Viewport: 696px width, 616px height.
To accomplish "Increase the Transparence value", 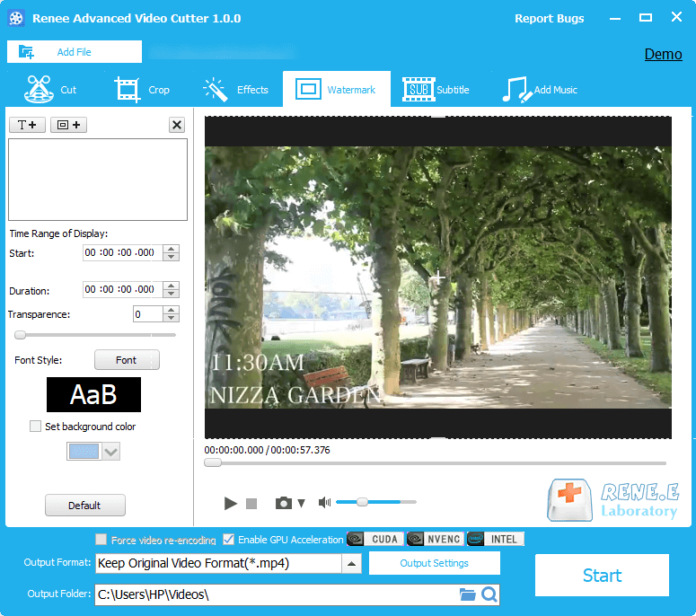I will (x=171, y=310).
